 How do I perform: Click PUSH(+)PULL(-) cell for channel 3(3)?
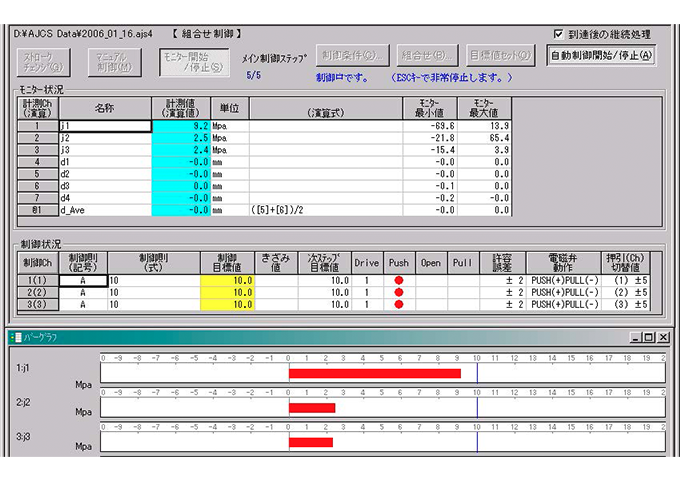click(563, 304)
